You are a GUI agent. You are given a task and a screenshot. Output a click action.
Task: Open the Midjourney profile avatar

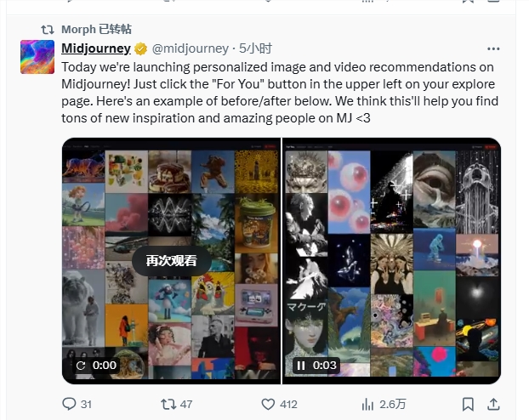[x=37, y=56]
